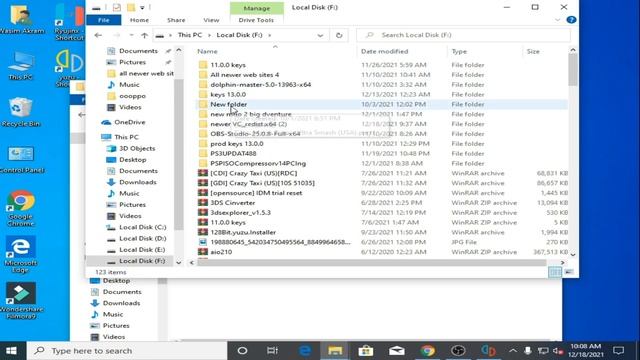Click in Search Local Disk (F:) box
640x360 pixels.
coord(464,35)
